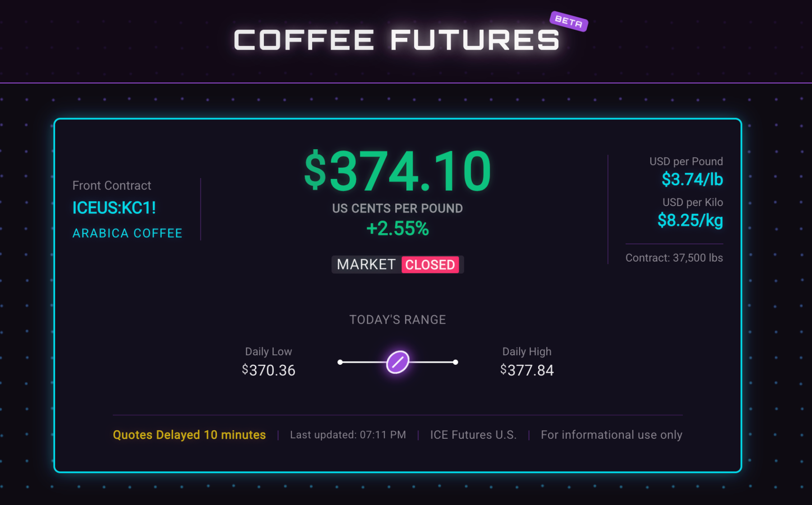The image size is (812, 505).
Task: Click the purple coffee bean range marker
Action: pos(397,362)
